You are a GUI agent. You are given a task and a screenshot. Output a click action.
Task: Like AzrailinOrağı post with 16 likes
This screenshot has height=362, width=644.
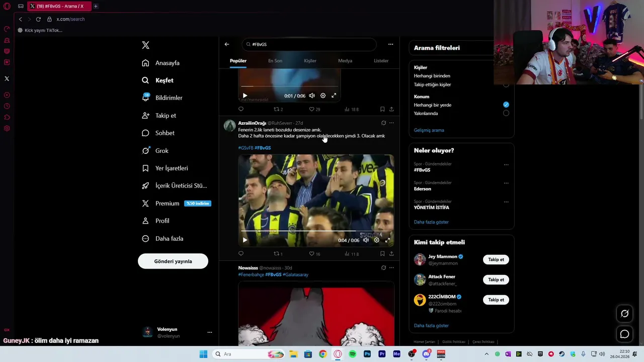click(314, 254)
